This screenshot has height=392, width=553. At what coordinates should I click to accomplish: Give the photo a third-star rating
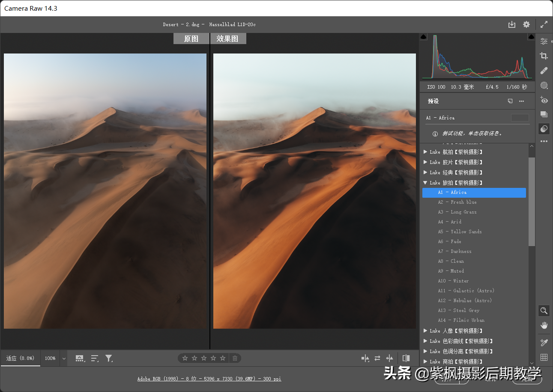[204, 358]
